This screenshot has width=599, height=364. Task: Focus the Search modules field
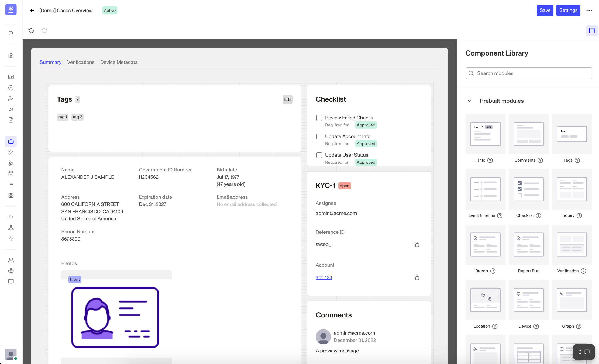click(x=529, y=73)
